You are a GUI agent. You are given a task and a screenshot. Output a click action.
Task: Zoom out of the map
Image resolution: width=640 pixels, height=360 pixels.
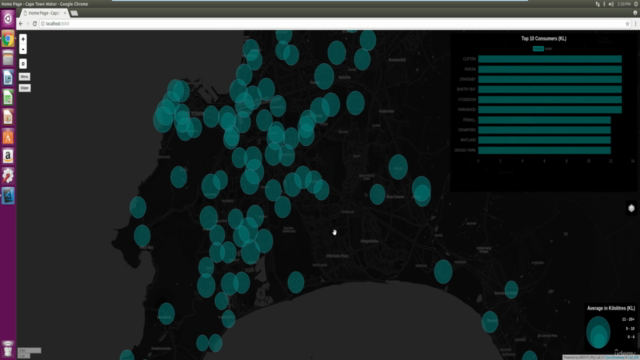coord(23,49)
